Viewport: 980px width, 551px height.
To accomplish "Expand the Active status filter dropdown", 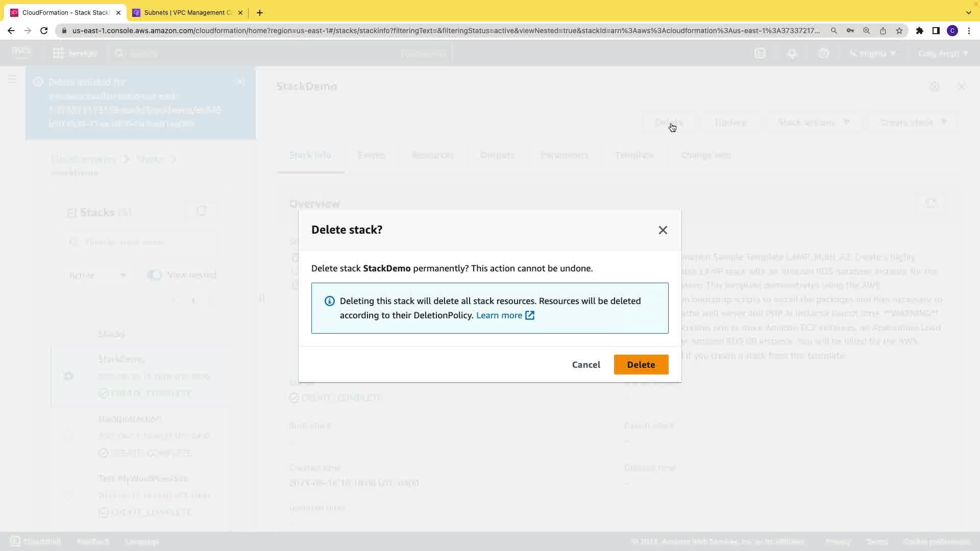I will tap(97, 275).
